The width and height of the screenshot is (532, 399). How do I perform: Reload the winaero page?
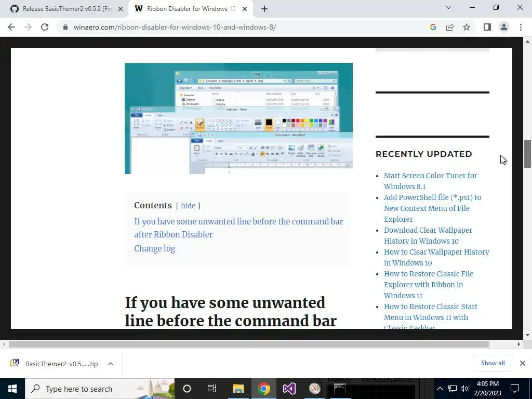[x=45, y=27]
